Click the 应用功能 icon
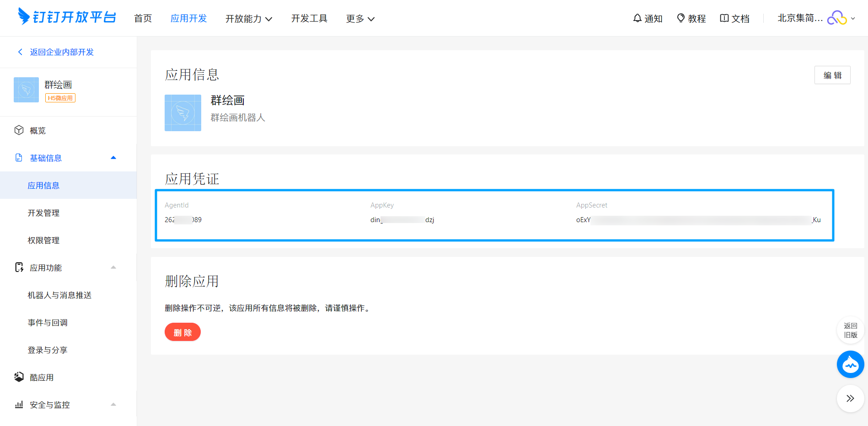 (19, 267)
